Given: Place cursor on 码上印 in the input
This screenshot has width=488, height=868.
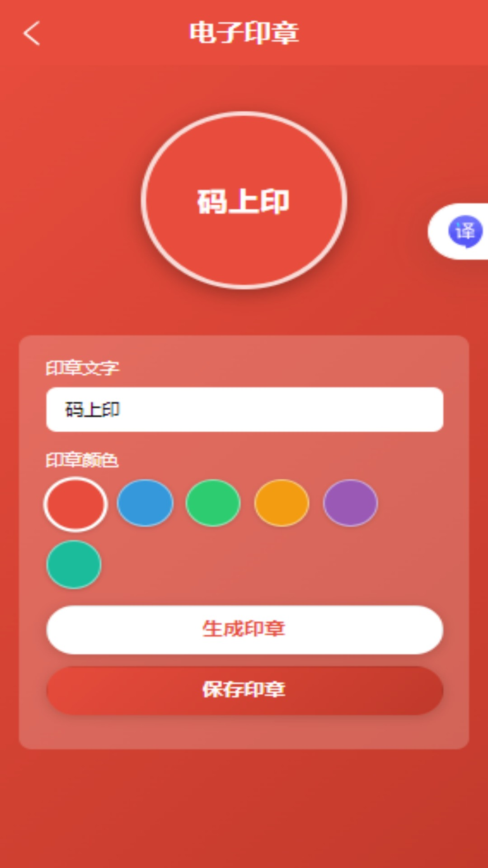Looking at the screenshot, I should tap(92, 410).
